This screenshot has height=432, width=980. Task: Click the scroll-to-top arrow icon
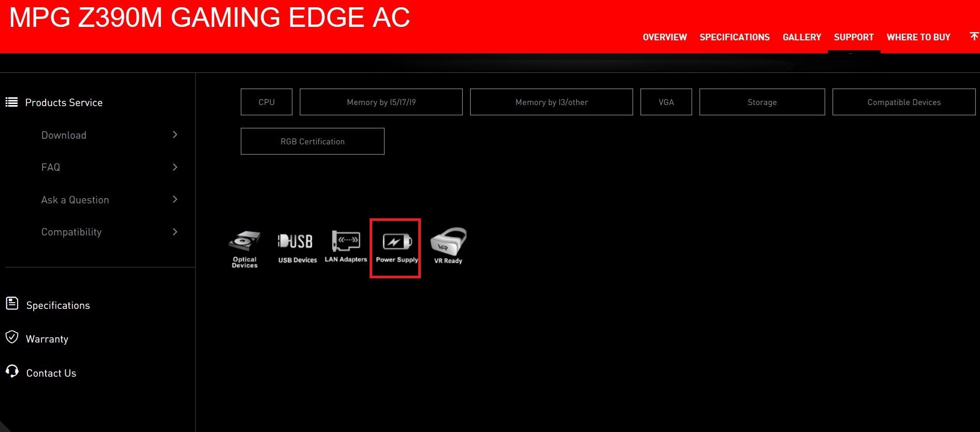coord(974,36)
